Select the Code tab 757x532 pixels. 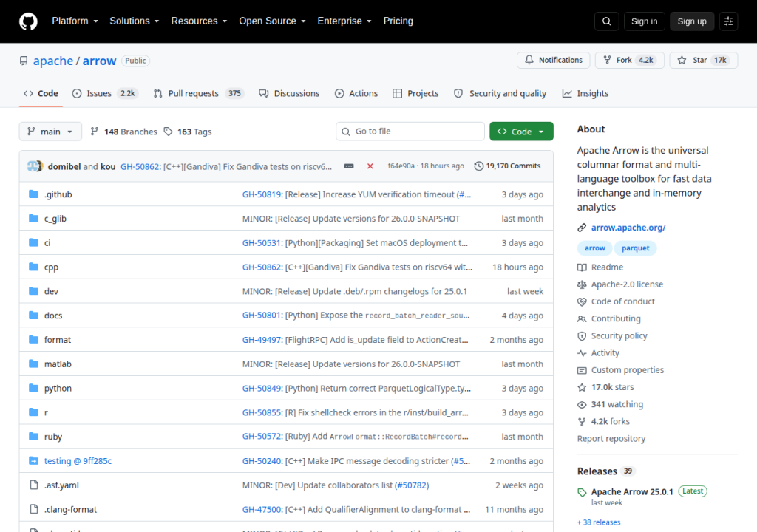[41, 93]
